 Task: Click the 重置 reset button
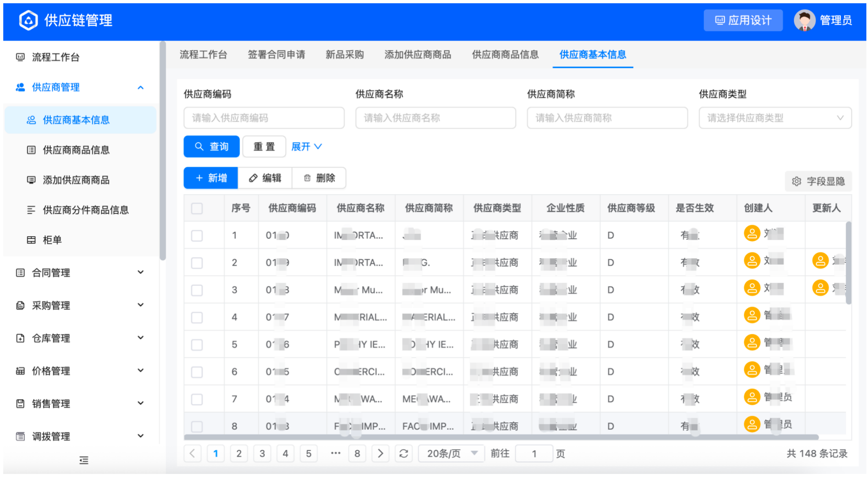tap(264, 147)
